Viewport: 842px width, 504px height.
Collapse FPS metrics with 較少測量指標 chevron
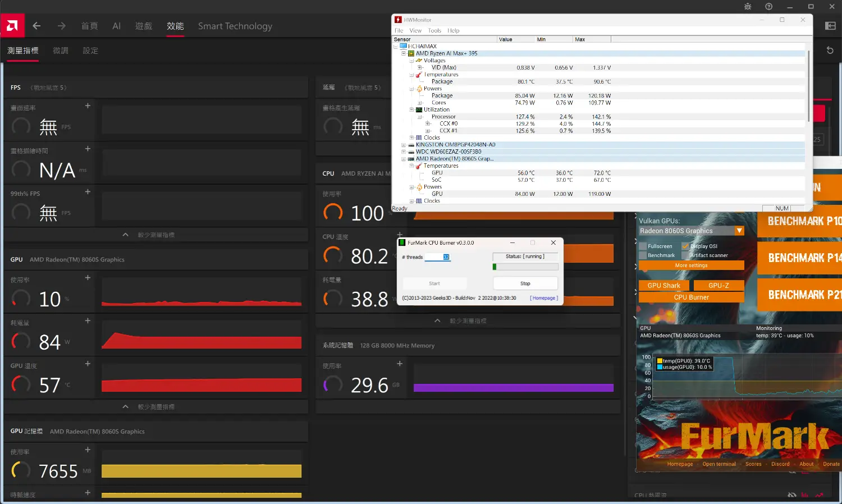[125, 235]
